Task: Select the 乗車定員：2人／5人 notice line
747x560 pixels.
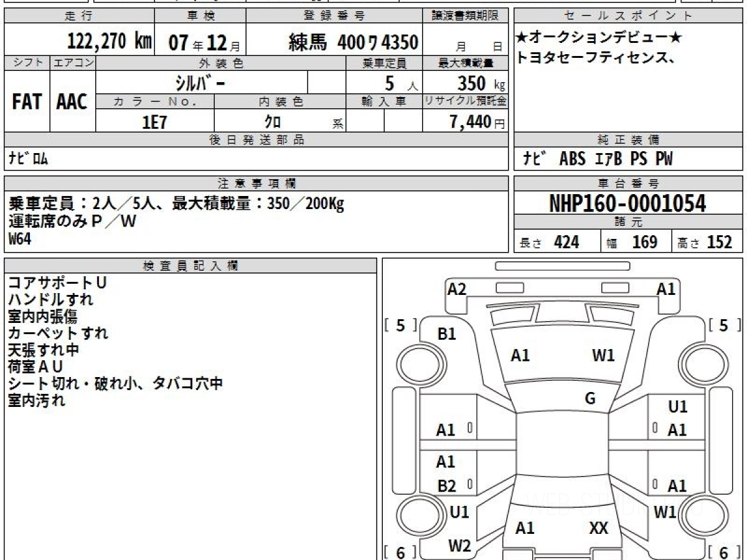Action: click(x=176, y=203)
